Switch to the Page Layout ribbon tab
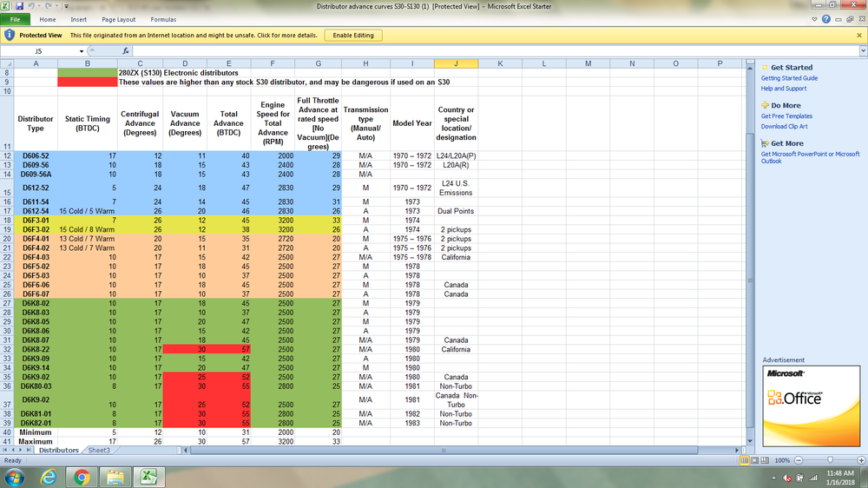This screenshot has width=868, height=488. [118, 19]
